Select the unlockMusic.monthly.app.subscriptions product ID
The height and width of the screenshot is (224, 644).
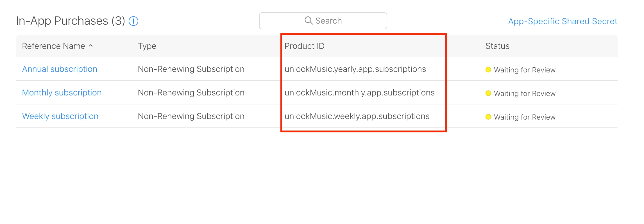(359, 93)
